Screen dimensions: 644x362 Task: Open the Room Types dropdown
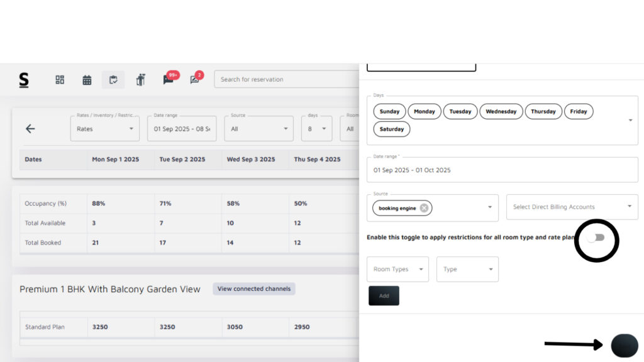pos(397,269)
